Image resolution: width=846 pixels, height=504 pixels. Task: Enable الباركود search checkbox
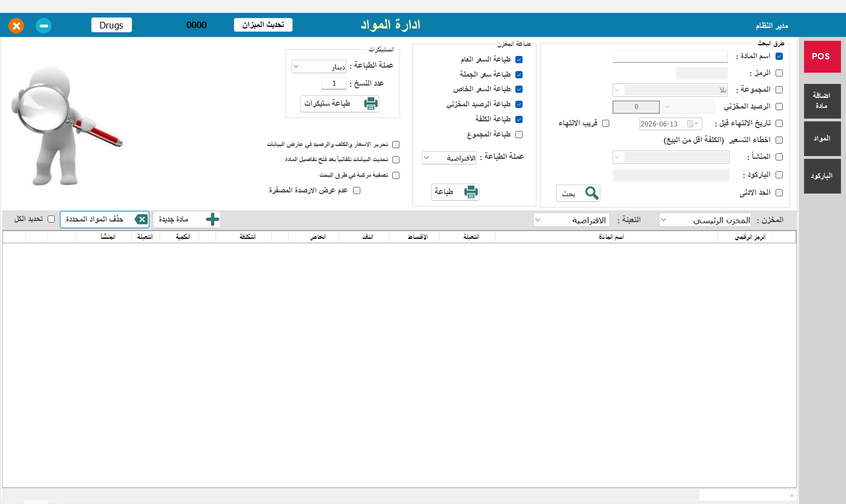pyautogui.click(x=779, y=175)
